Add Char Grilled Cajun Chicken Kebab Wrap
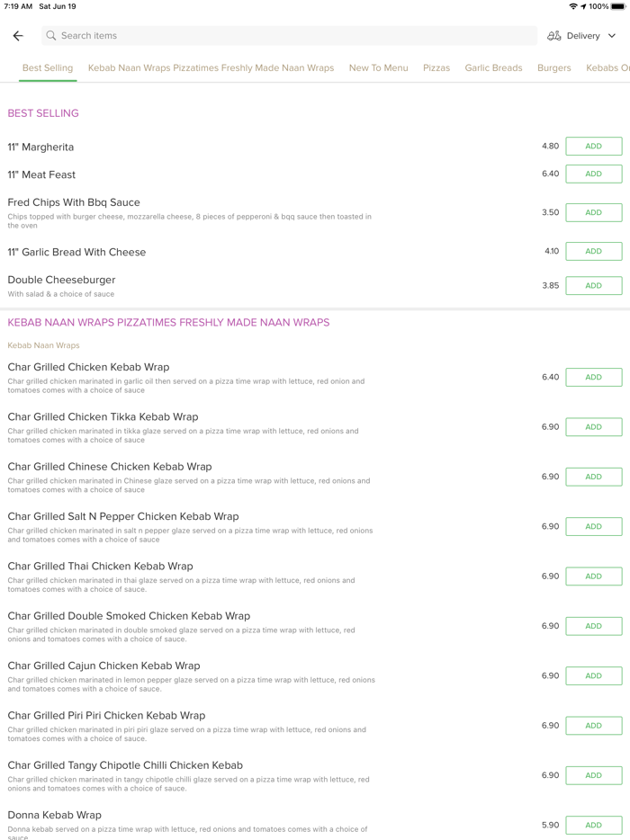 tap(593, 676)
